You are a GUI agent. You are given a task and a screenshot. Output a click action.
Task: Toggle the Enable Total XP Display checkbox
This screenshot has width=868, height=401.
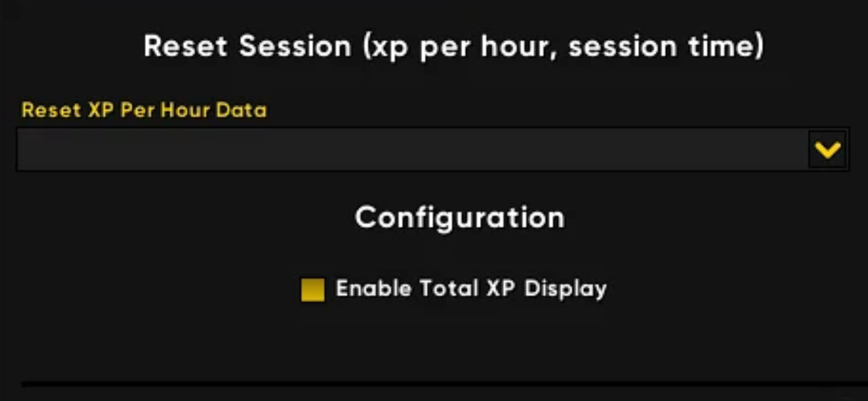tap(313, 290)
